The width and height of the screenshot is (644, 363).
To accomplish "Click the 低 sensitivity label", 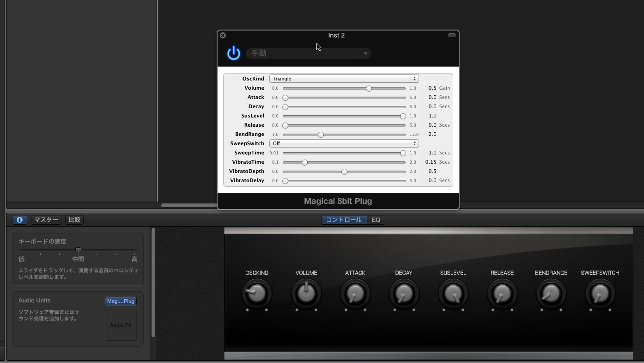I will point(22,259).
